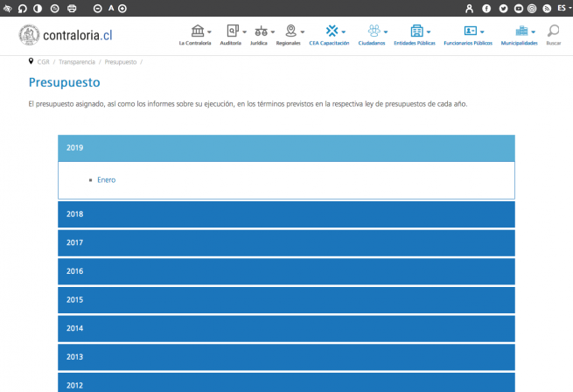Open the YouTube channel icon
Viewport: 573px width, 392px height.
tap(518, 8)
